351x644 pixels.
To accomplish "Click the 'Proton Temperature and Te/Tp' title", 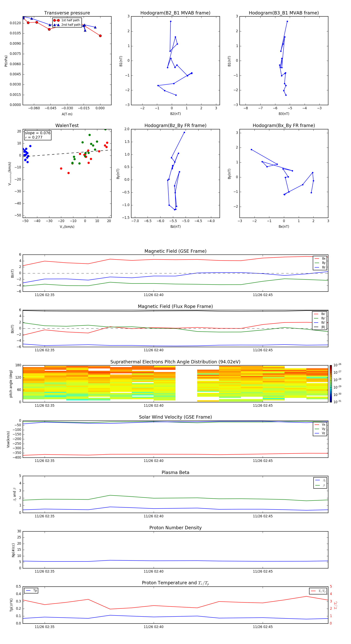I will pos(175,583).
